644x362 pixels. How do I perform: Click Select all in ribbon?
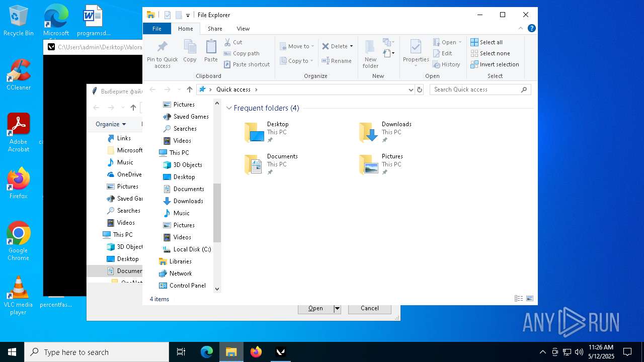pos(487,42)
